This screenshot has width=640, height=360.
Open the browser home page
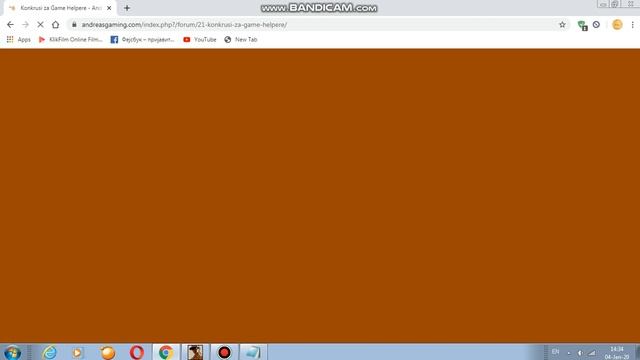[x=56, y=24]
